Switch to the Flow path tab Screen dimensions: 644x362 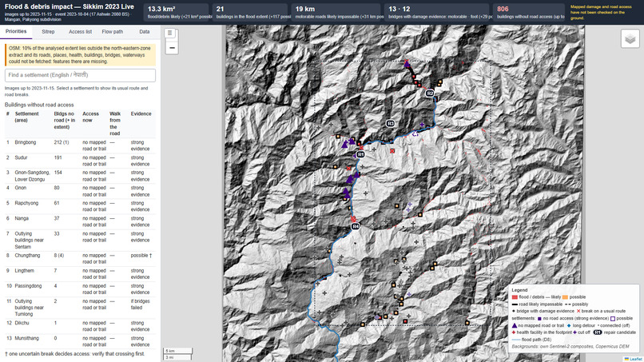(x=112, y=32)
